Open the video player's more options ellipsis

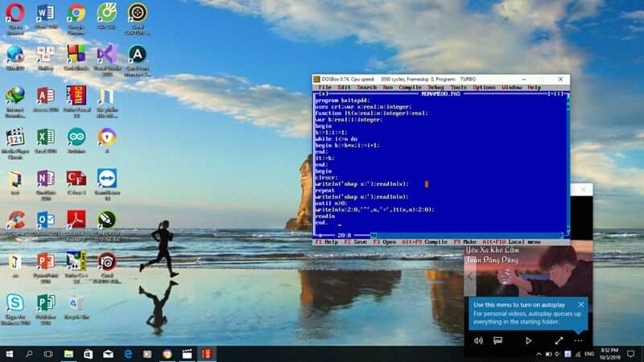tap(579, 341)
